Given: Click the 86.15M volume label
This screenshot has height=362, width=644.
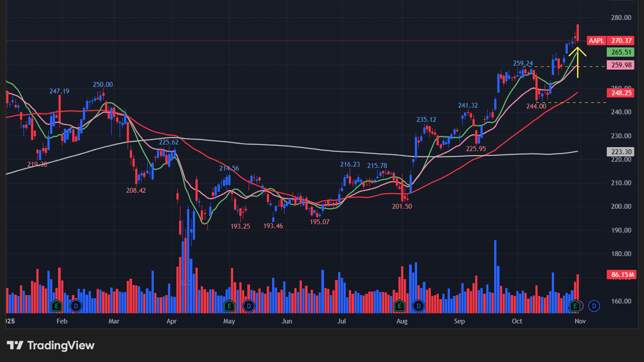Looking at the screenshot, I should (x=621, y=275).
